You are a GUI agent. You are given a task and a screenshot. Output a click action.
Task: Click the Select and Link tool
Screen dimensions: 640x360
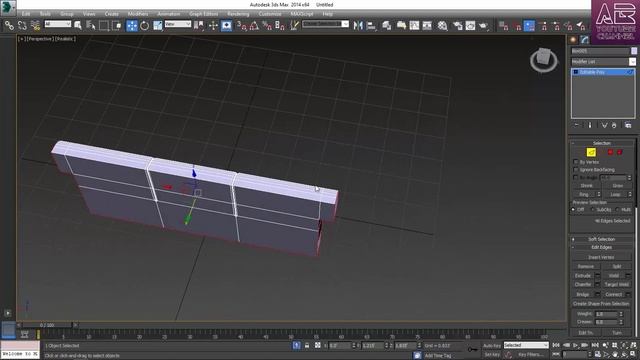click(9, 26)
